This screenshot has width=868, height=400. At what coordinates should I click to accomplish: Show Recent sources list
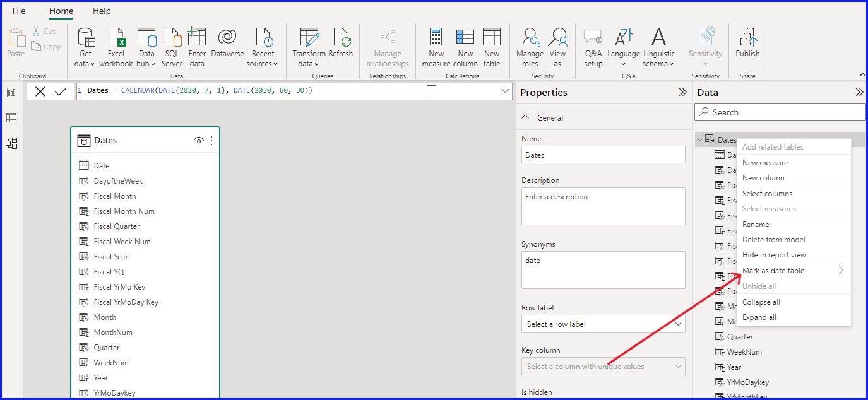[x=263, y=47]
